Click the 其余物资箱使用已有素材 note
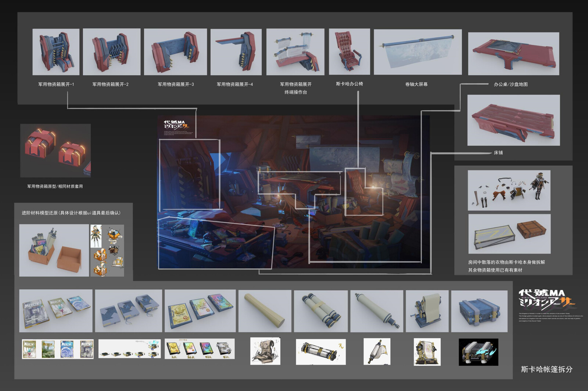The image size is (588, 391). click(495, 270)
